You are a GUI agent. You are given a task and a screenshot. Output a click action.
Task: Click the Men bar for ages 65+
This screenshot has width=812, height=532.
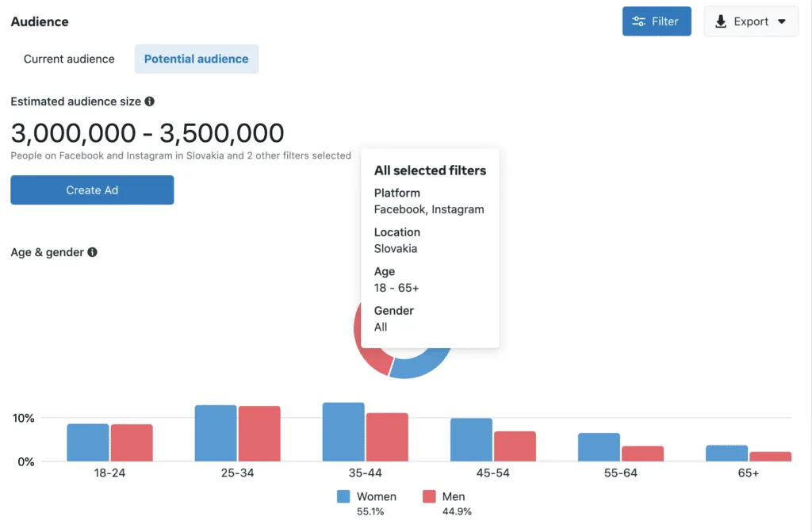(x=770, y=457)
